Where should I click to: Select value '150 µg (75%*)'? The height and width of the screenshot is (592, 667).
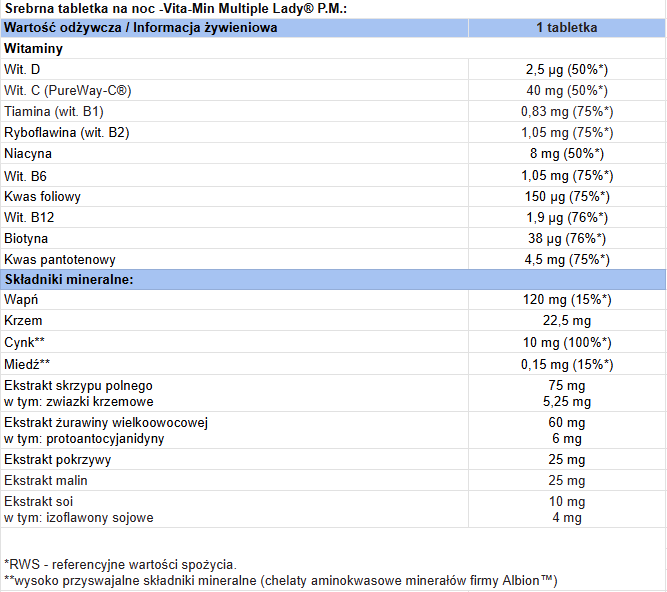(567, 196)
